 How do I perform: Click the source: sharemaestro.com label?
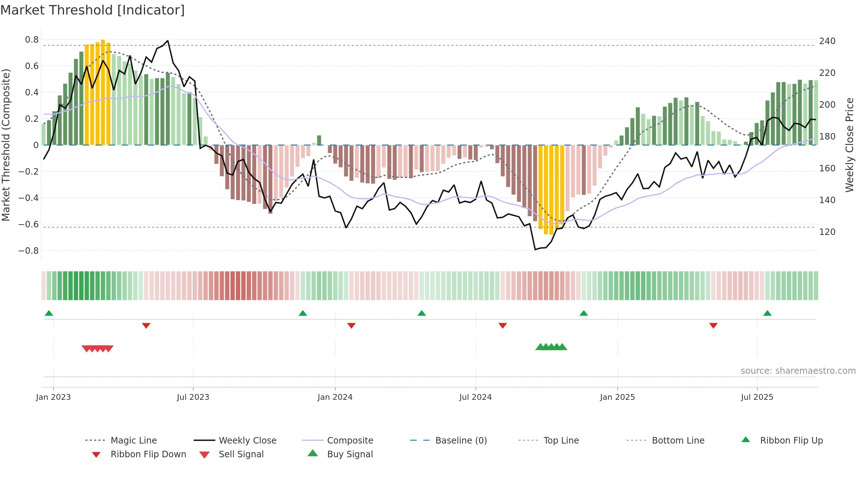coord(798,371)
